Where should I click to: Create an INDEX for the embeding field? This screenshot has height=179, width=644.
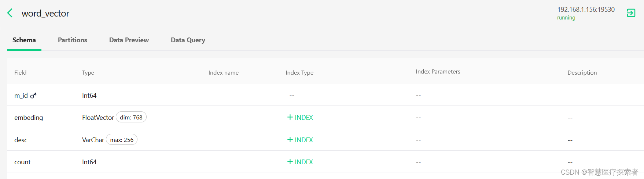click(x=300, y=117)
